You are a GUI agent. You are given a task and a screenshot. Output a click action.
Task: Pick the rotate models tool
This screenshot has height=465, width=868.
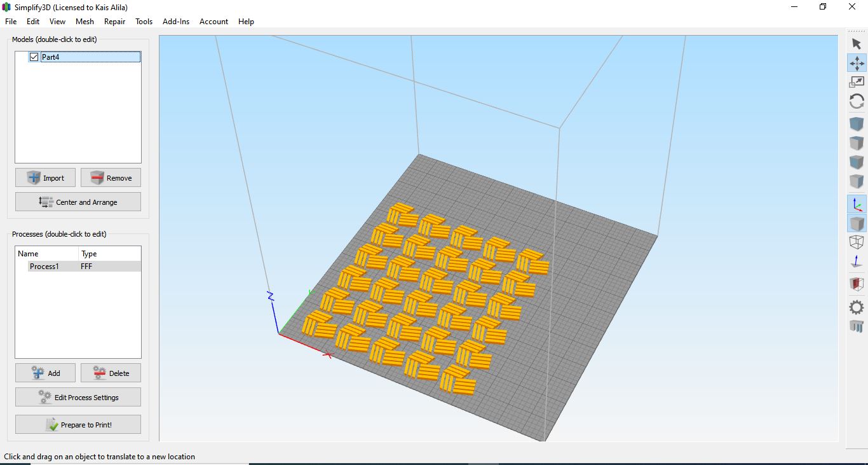(x=857, y=101)
